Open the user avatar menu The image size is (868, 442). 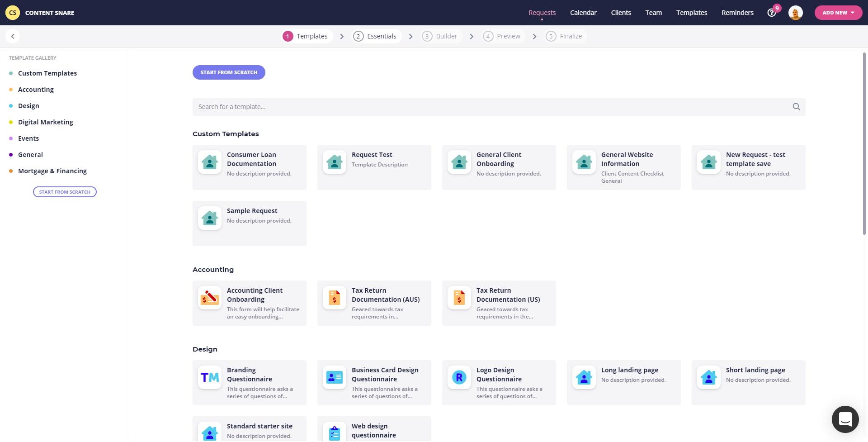795,13
